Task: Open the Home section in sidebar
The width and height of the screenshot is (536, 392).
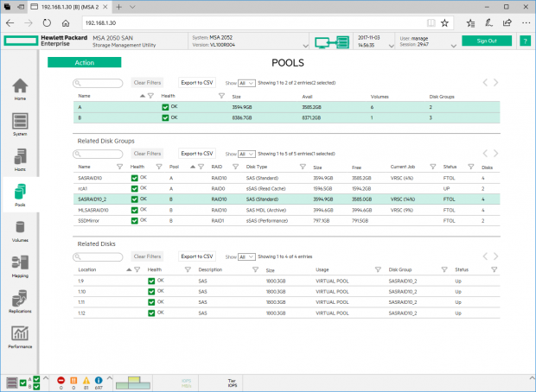Action: click(20, 90)
